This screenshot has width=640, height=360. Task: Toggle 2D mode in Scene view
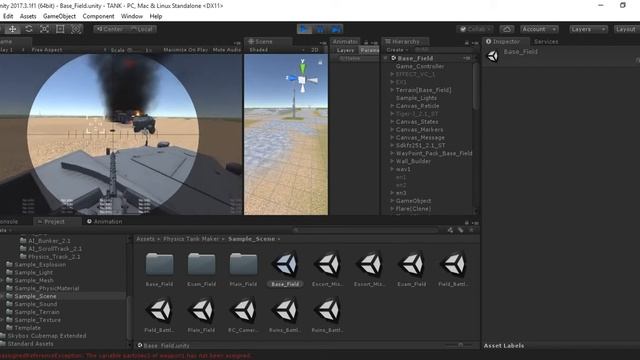click(x=315, y=50)
